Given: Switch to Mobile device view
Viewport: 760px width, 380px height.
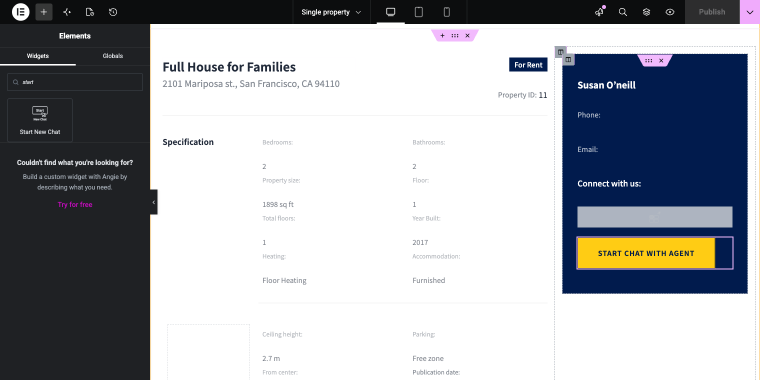Looking at the screenshot, I should [447, 12].
